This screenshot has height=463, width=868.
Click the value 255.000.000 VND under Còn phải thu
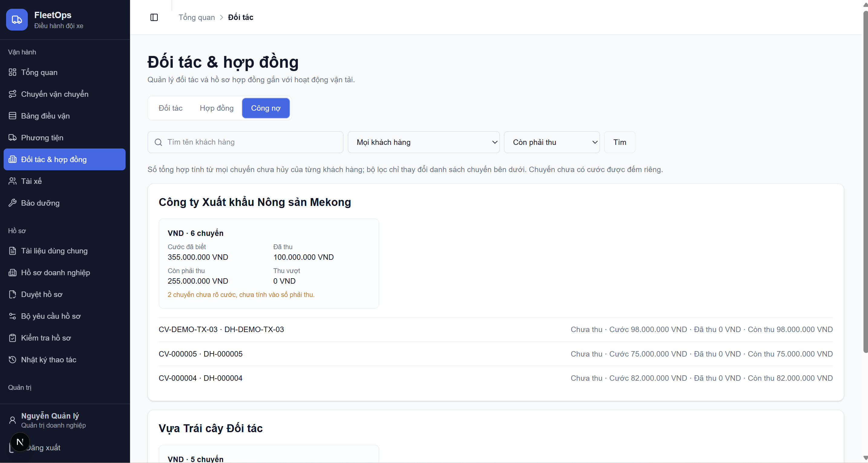pyautogui.click(x=198, y=281)
